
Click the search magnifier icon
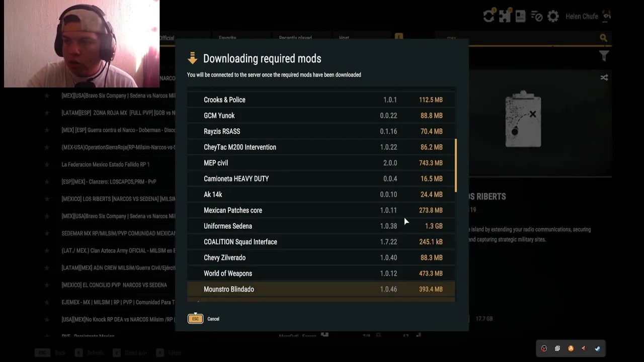click(x=603, y=38)
